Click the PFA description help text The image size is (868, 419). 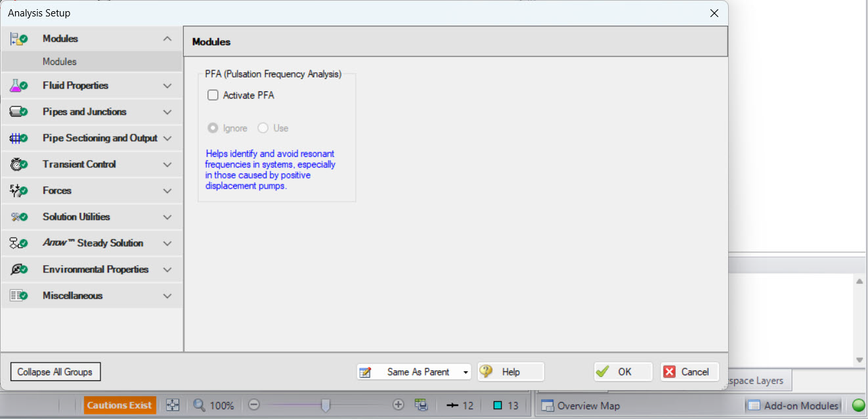click(271, 170)
